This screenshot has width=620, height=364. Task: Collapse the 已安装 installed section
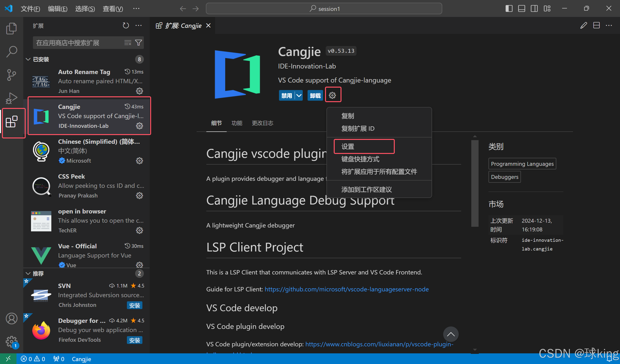click(x=28, y=59)
